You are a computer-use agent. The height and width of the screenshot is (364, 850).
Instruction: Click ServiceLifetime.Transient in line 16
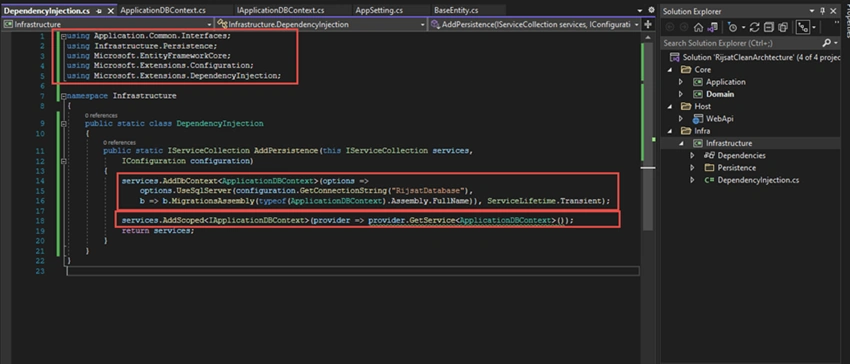point(545,201)
